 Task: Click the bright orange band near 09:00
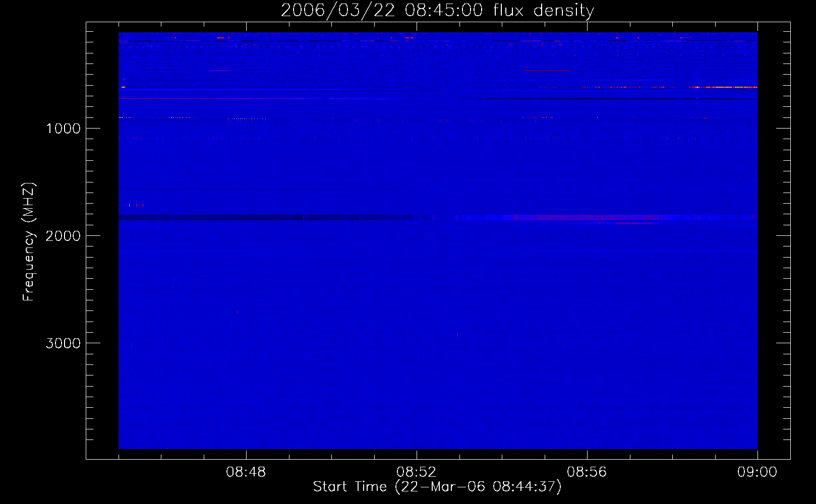pyautogui.click(x=726, y=87)
